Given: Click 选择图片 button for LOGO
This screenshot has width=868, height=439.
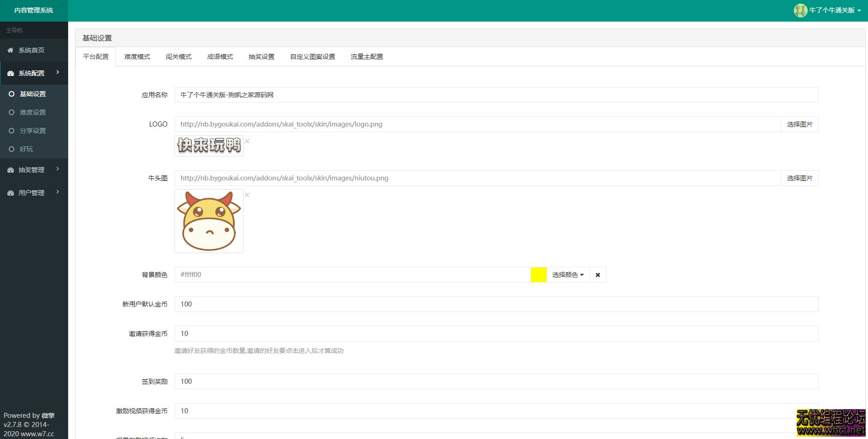Looking at the screenshot, I should point(799,124).
